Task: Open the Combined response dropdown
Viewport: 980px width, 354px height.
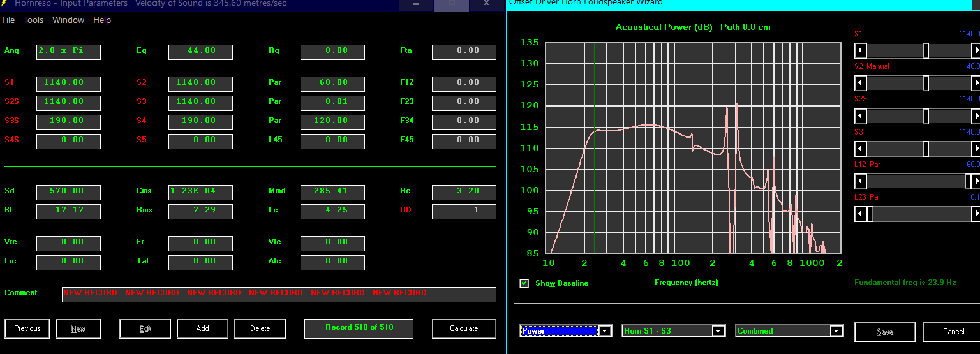Action: coord(836,330)
